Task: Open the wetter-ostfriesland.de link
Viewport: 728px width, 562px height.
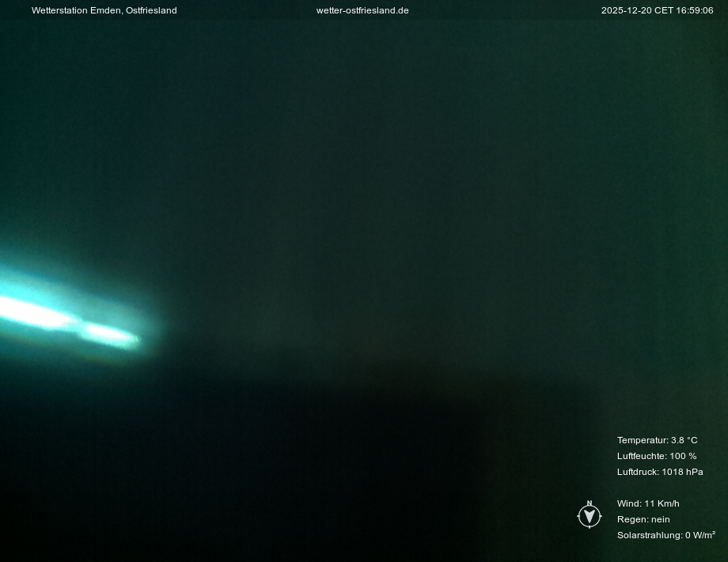Action: pyautogui.click(x=362, y=10)
